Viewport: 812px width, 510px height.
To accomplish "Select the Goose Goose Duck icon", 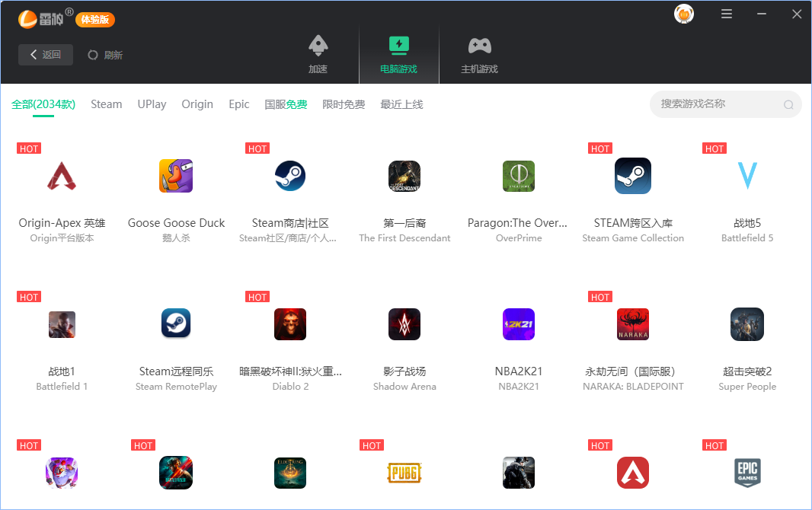I will (176, 176).
